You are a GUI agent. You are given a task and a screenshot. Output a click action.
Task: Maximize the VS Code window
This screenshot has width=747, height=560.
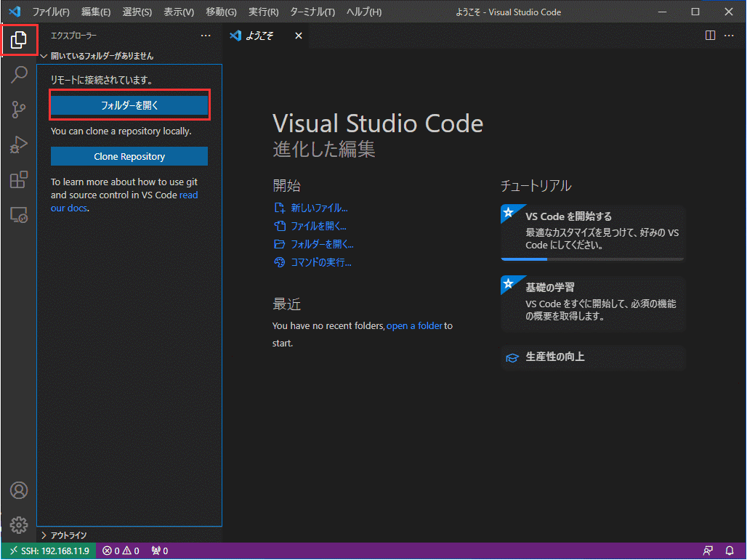(695, 12)
